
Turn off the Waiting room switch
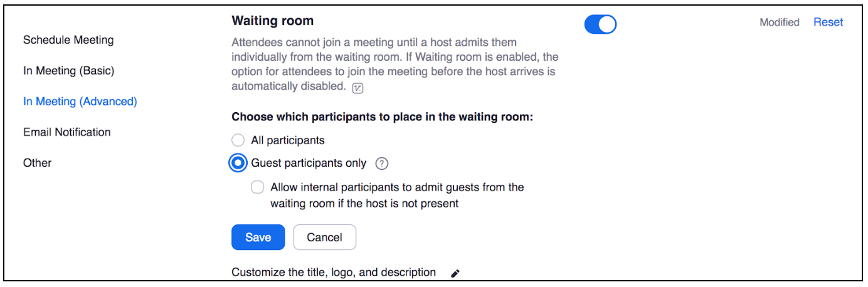600,24
